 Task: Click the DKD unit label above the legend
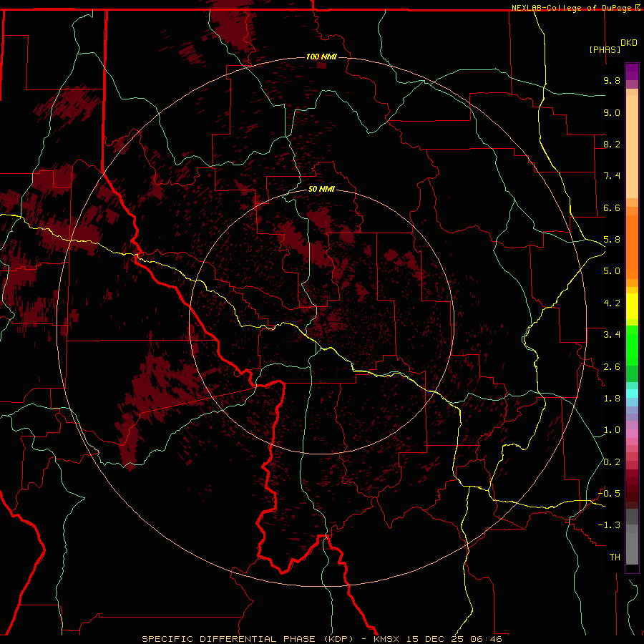click(629, 42)
